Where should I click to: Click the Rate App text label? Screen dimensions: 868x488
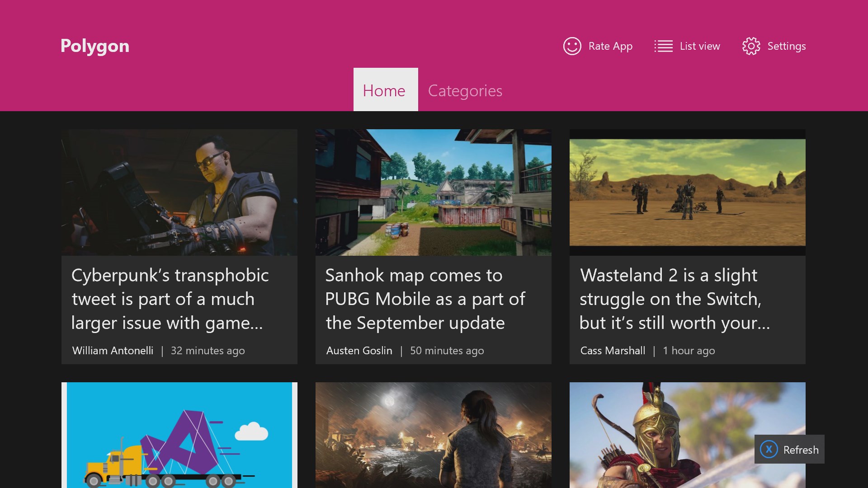(610, 46)
